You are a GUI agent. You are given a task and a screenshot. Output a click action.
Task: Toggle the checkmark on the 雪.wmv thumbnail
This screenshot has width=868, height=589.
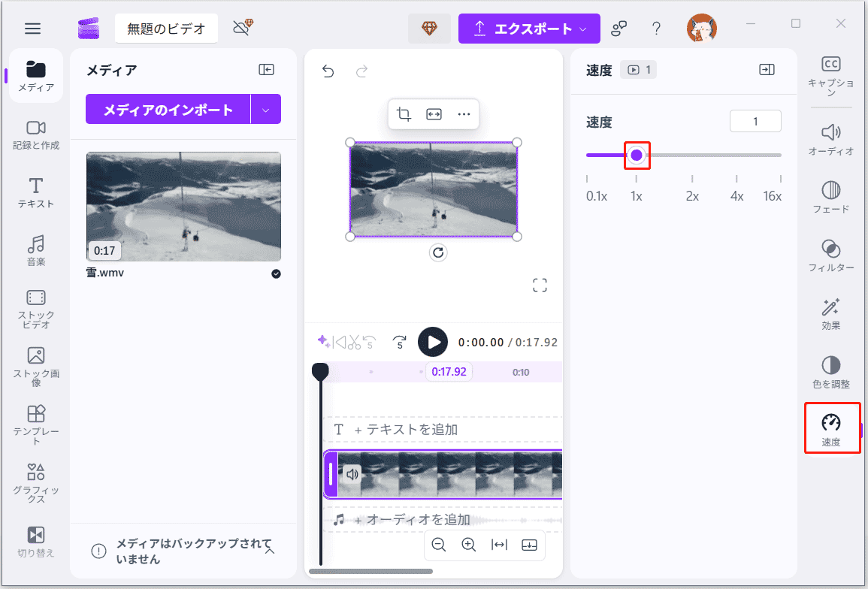[x=276, y=274]
